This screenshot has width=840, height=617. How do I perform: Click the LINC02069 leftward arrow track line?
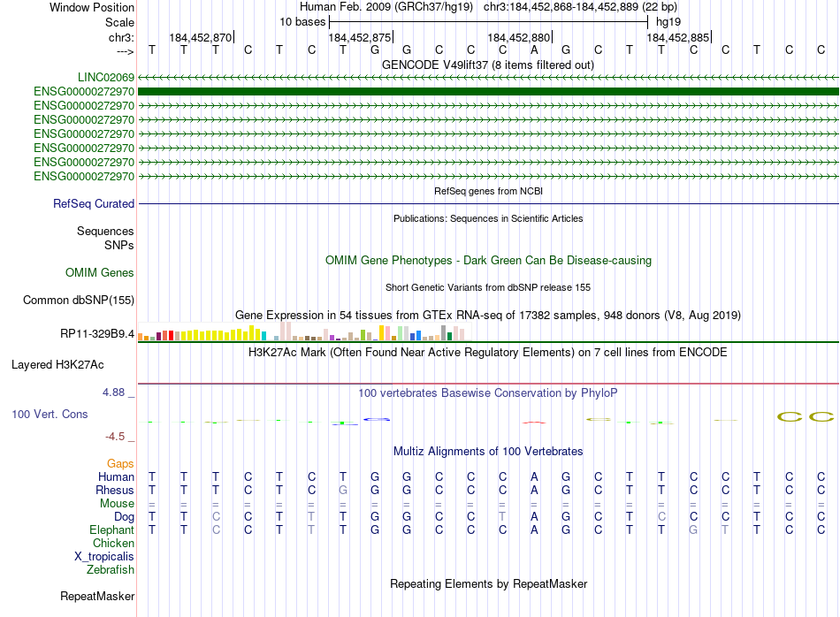click(488, 77)
